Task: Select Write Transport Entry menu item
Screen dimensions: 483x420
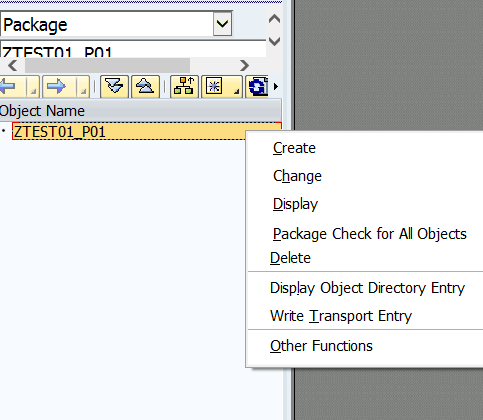Action: tap(341, 316)
